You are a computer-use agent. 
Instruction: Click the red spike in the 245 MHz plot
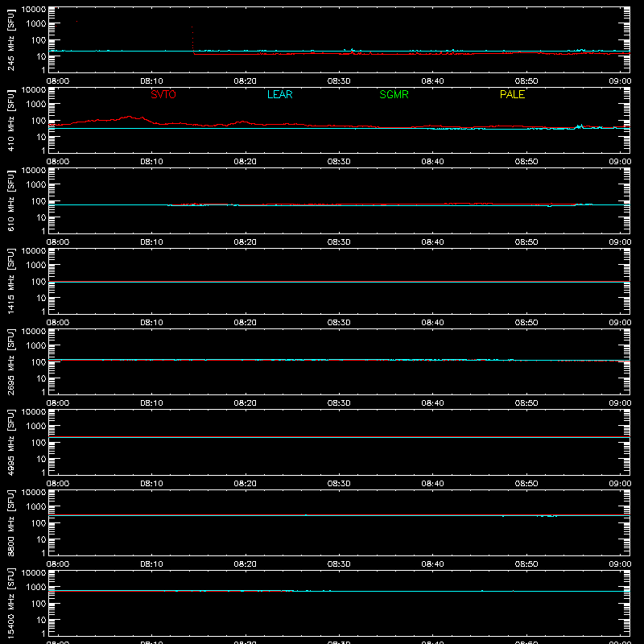192,39
